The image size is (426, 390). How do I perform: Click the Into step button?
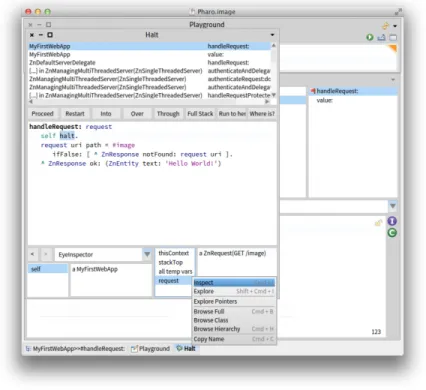click(x=106, y=114)
